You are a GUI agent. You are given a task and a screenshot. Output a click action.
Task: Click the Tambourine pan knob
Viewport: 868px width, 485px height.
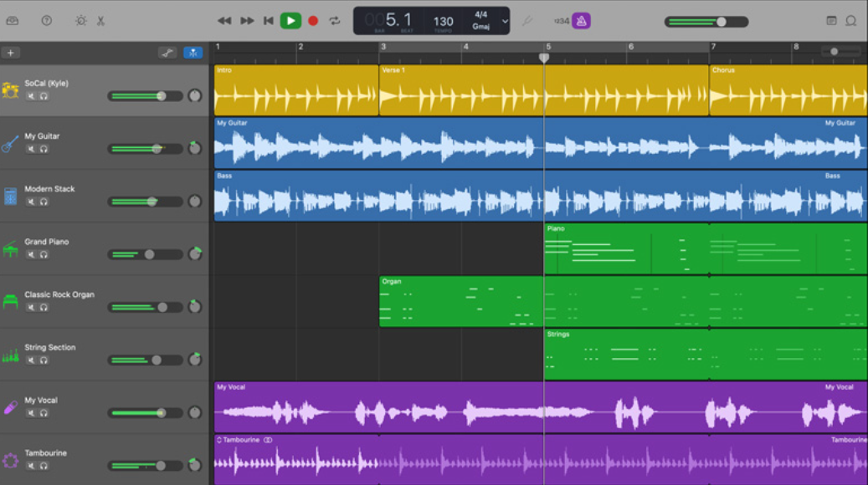195,465
